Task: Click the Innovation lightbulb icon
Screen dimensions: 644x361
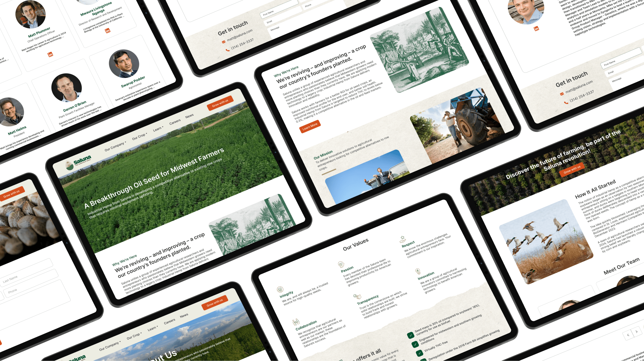Action: pos(418,271)
